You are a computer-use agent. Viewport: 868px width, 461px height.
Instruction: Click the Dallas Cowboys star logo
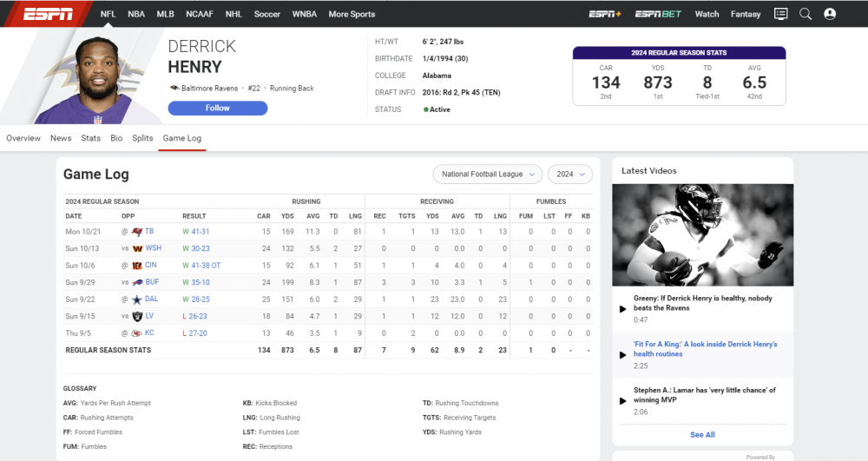[x=136, y=300]
